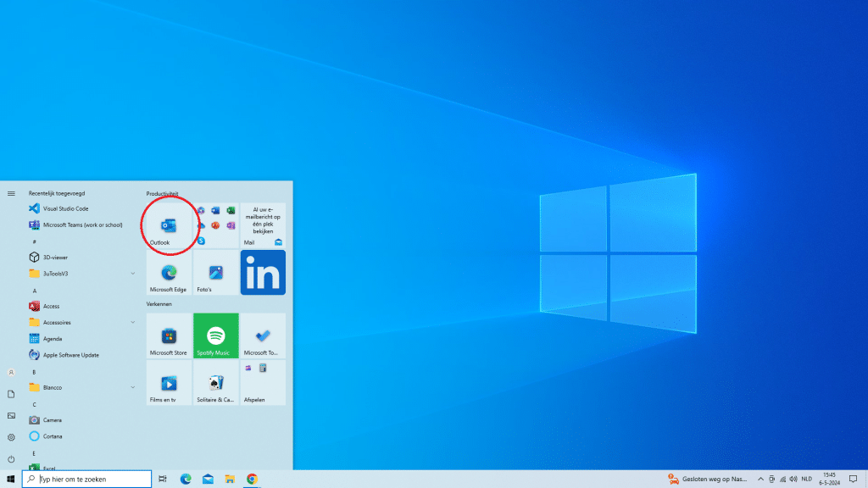Open the LinkedIn tile
This screenshot has width=868, height=488.
[x=263, y=273]
